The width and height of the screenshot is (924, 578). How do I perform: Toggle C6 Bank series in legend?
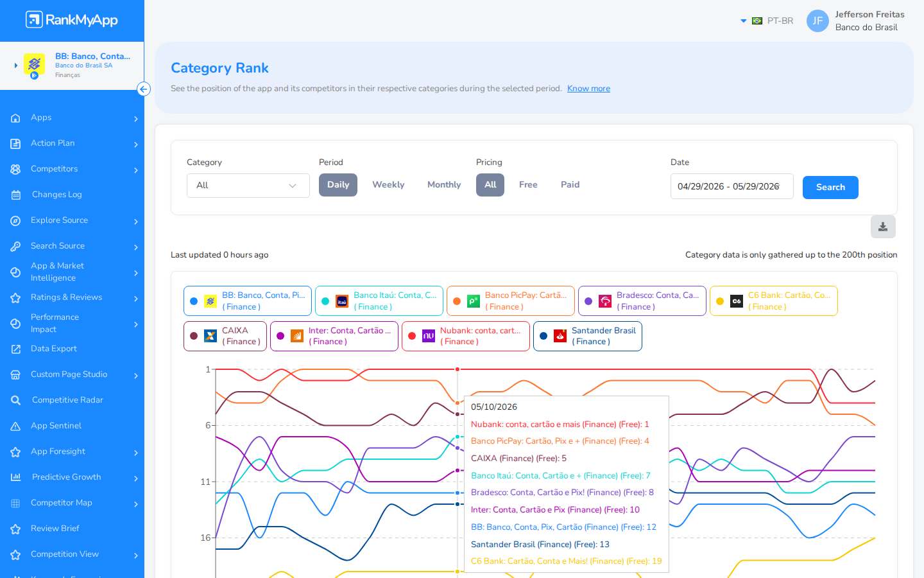pos(774,301)
